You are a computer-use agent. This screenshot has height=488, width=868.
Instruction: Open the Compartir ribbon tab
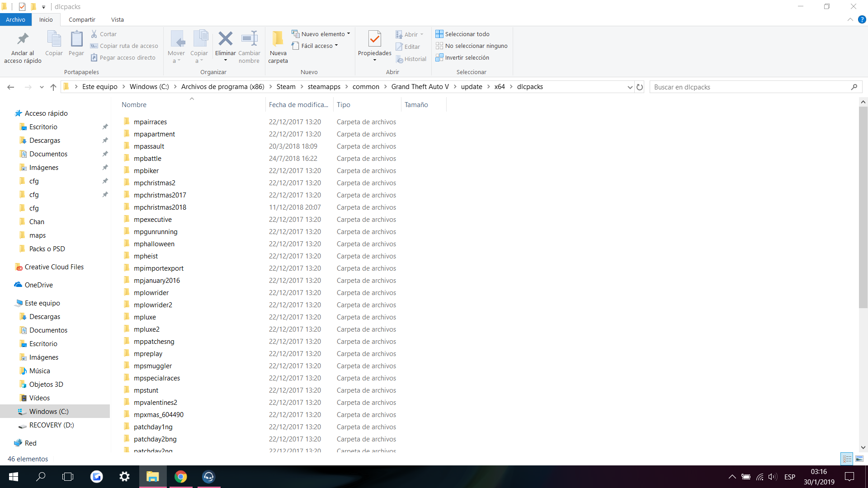coord(82,19)
